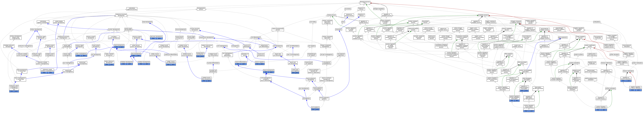Image resolution: width=644 pixels, height=113 pixels.
Task: Click the chemotaxis node
Action: point(339,29)
